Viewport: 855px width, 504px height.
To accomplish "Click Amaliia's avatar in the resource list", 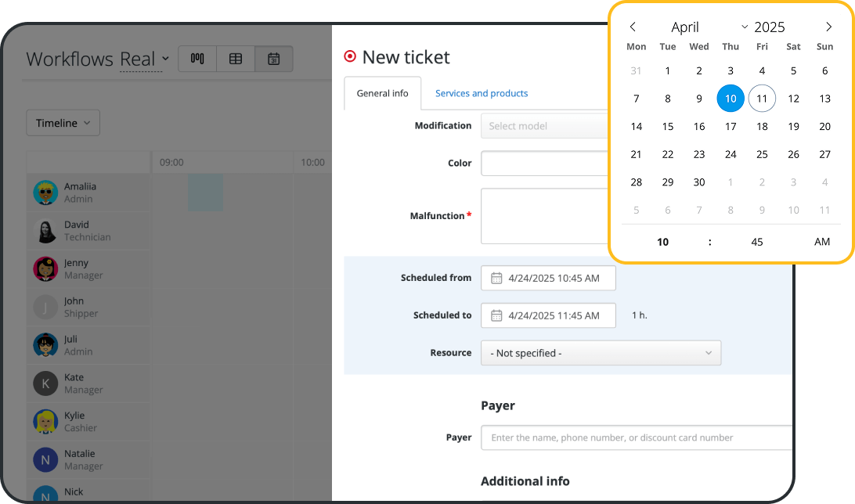I will pyautogui.click(x=47, y=192).
